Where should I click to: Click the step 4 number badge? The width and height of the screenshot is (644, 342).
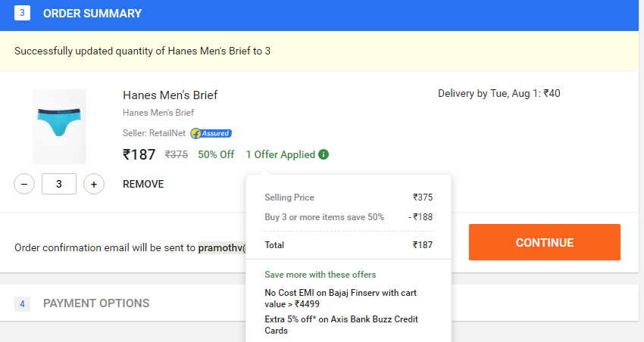22,304
